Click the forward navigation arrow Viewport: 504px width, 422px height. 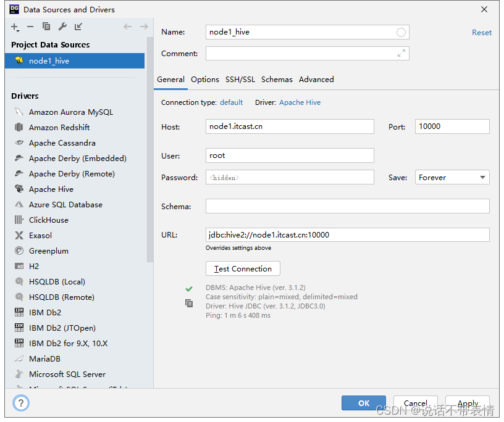click(x=143, y=27)
